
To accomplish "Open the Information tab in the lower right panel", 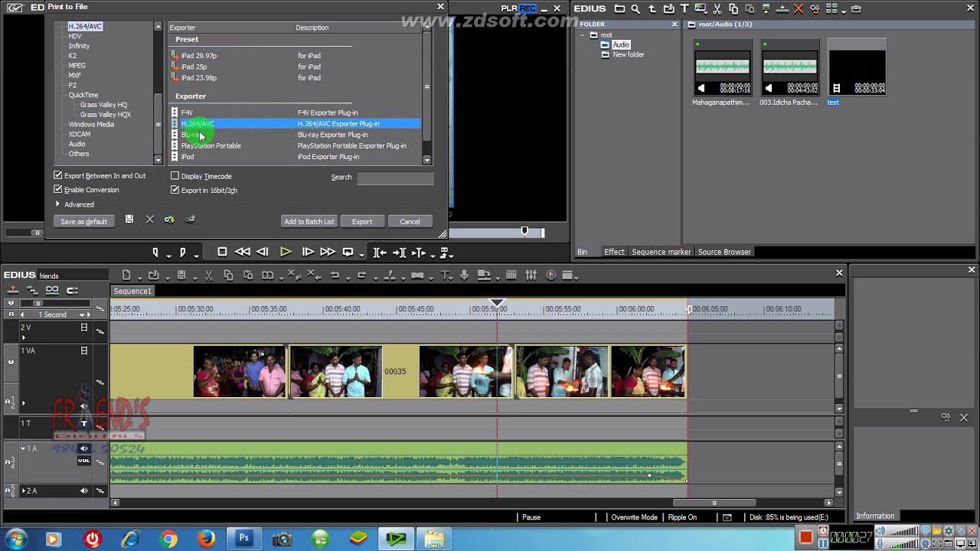I will [875, 516].
